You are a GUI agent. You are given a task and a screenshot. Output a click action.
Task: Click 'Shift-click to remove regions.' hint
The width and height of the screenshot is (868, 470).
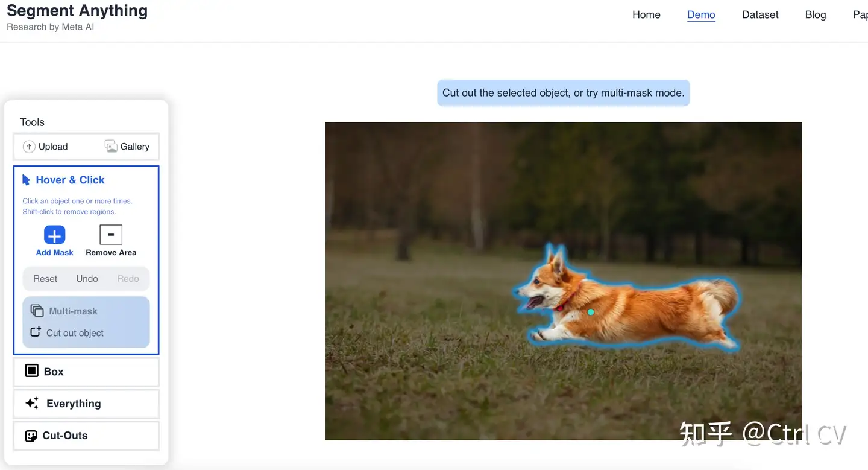pyautogui.click(x=69, y=212)
